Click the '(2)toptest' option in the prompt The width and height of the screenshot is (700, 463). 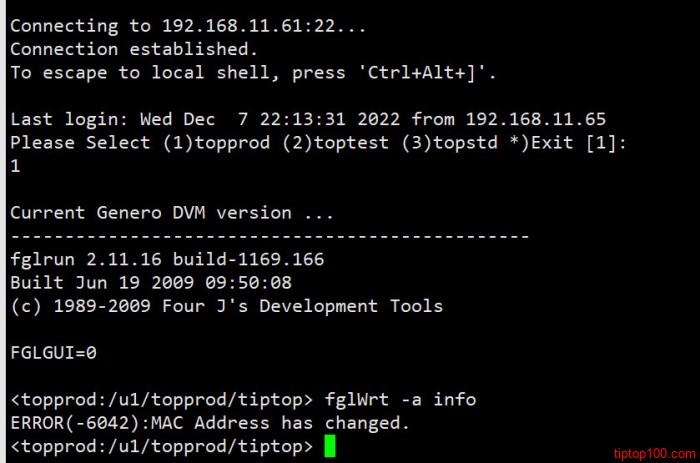[x=336, y=142]
